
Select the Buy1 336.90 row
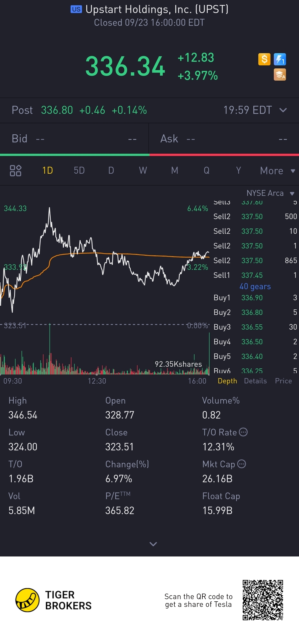tap(255, 297)
